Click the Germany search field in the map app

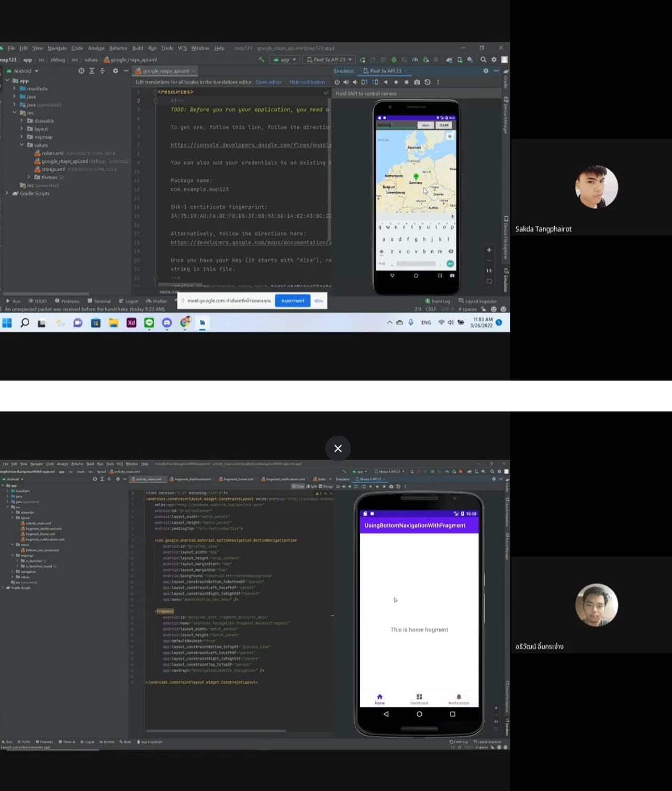click(396, 125)
